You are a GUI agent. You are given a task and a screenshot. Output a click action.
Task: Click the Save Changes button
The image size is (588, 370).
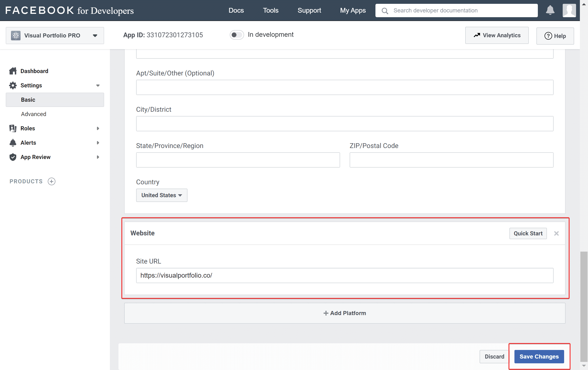click(x=539, y=357)
